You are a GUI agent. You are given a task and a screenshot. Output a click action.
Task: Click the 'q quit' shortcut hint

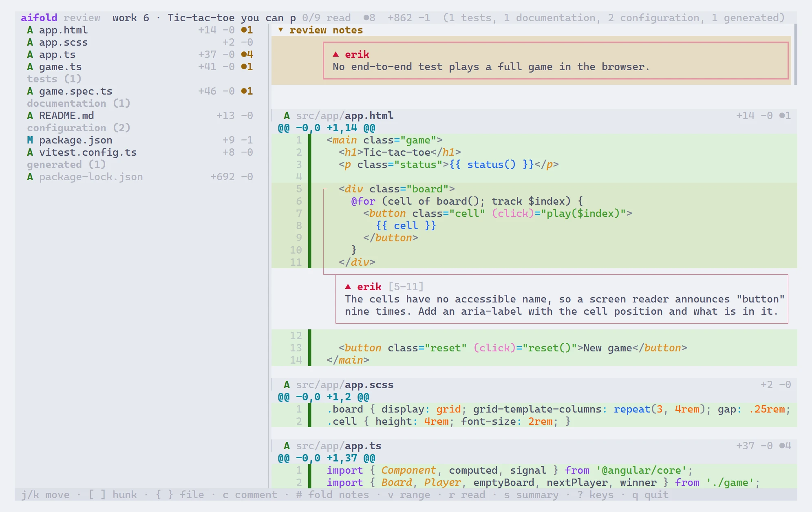pyautogui.click(x=651, y=495)
